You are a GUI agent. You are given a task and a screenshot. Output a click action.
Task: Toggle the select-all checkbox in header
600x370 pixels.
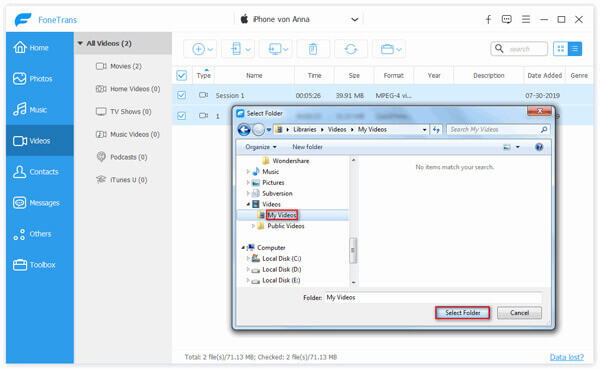(x=181, y=75)
